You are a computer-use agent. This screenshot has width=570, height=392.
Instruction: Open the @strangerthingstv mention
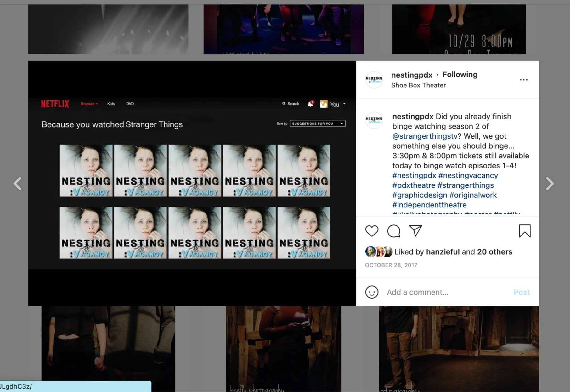click(x=425, y=136)
